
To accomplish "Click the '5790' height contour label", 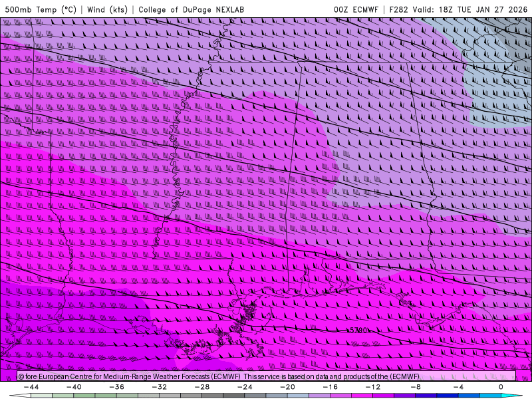I will (358, 330).
